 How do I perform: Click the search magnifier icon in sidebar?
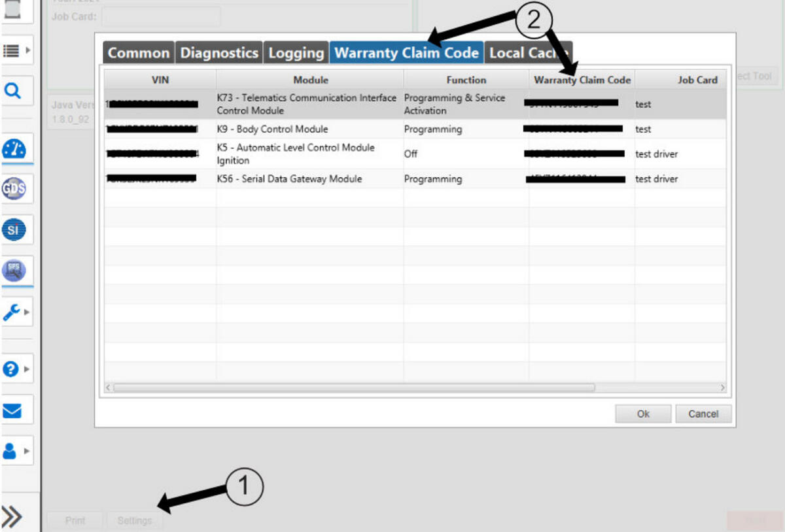tap(13, 91)
